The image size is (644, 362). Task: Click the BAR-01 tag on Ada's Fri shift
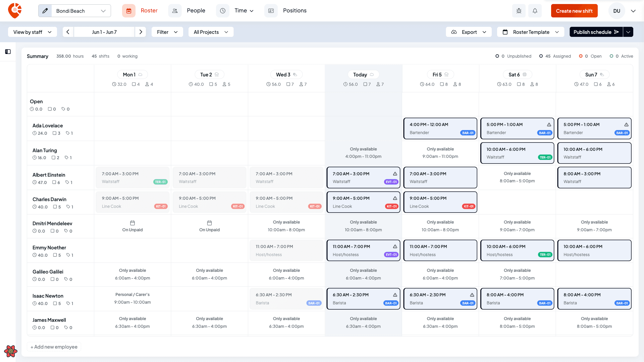[468, 133]
